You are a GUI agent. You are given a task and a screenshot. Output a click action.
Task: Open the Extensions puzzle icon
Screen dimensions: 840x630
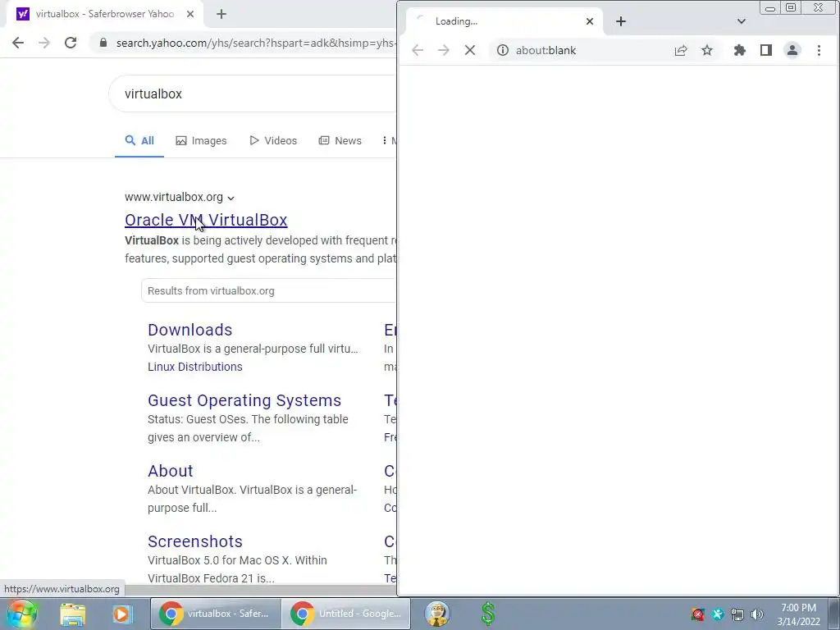(740, 50)
